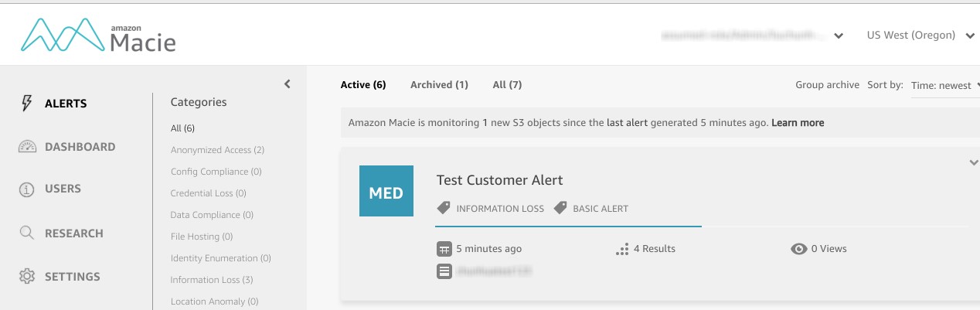980x310 pixels.
Task: Open the Sort by Time: newest dropdown
Action: click(x=944, y=85)
